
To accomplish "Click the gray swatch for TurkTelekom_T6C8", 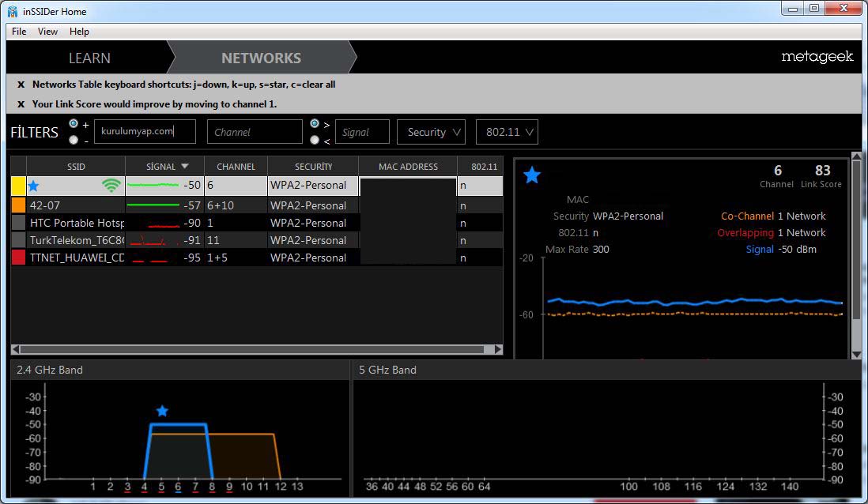I will coord(18,240).
